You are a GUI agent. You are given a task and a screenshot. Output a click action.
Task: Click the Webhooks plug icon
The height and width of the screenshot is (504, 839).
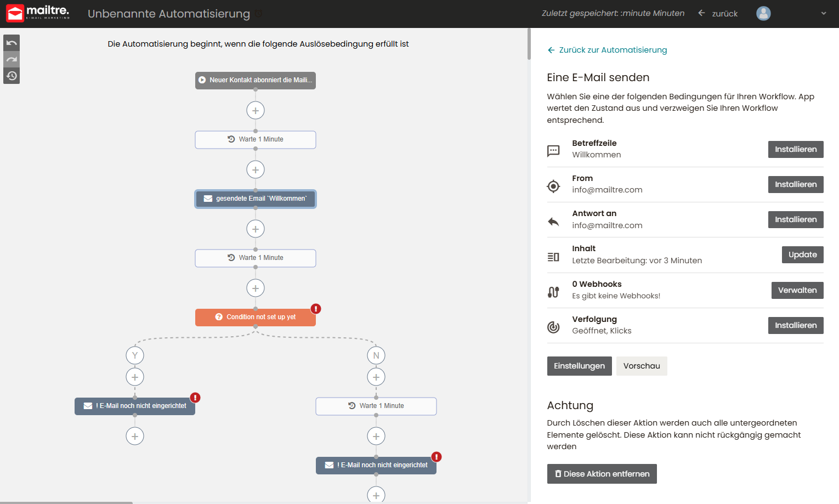click(x=554, y=291)
